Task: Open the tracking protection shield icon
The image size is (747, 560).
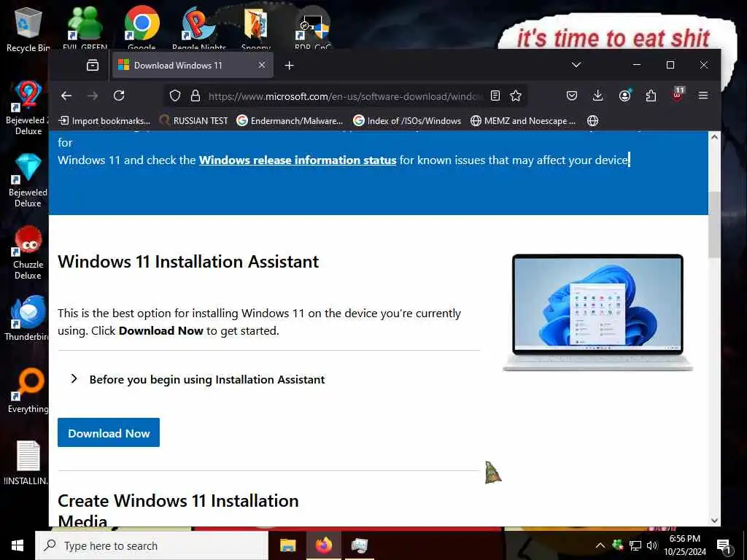Action: 175,96
